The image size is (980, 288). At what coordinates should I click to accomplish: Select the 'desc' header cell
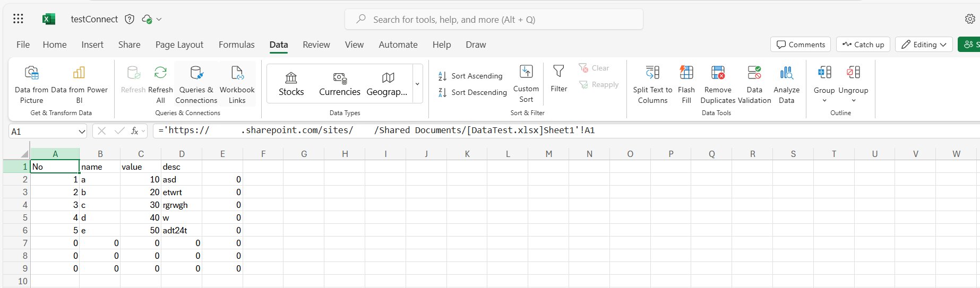(182, 167)
